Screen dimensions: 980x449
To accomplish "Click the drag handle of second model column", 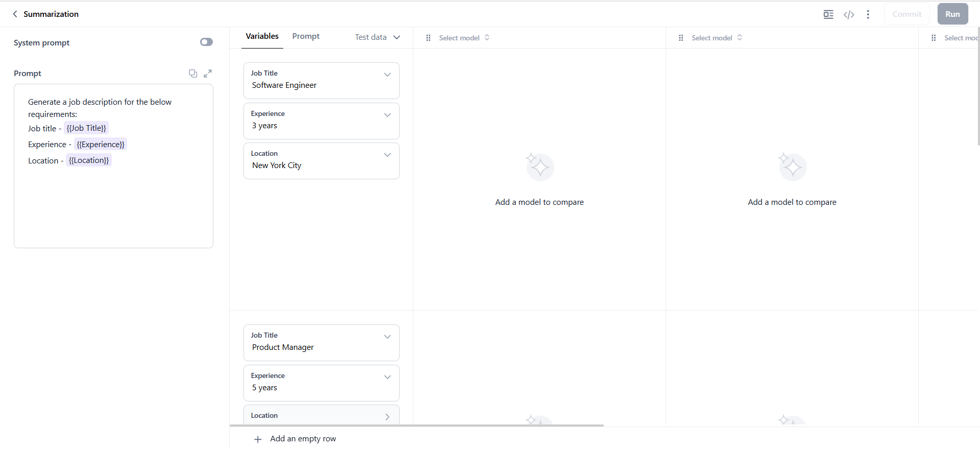I will (681, 38).
